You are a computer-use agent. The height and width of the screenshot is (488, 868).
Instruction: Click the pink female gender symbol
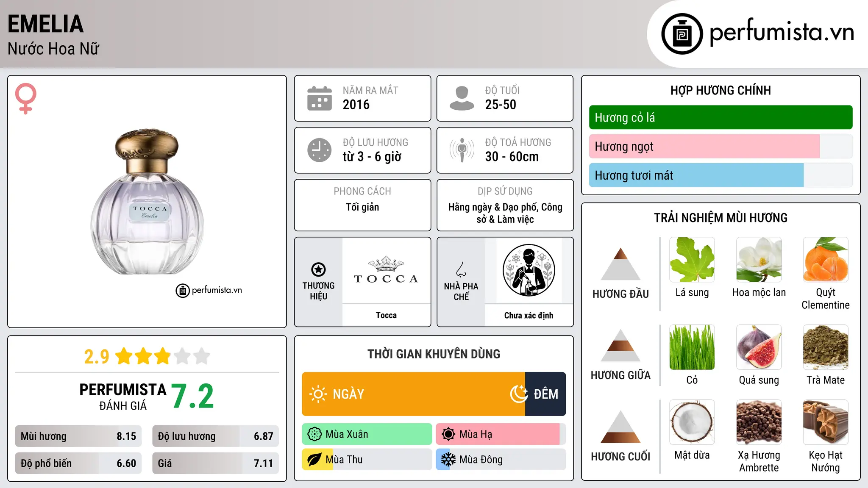click(x=25, y=98)
